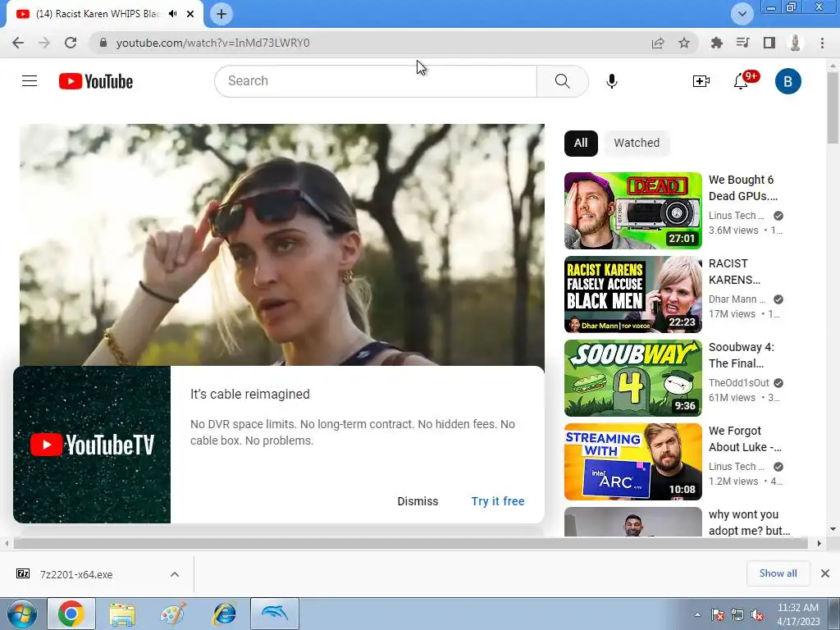Image resolution: width=840 pixels, height=630 pixels.
Task: Open Internet Explorer from taskbar
Action: [x=224, y=614]
